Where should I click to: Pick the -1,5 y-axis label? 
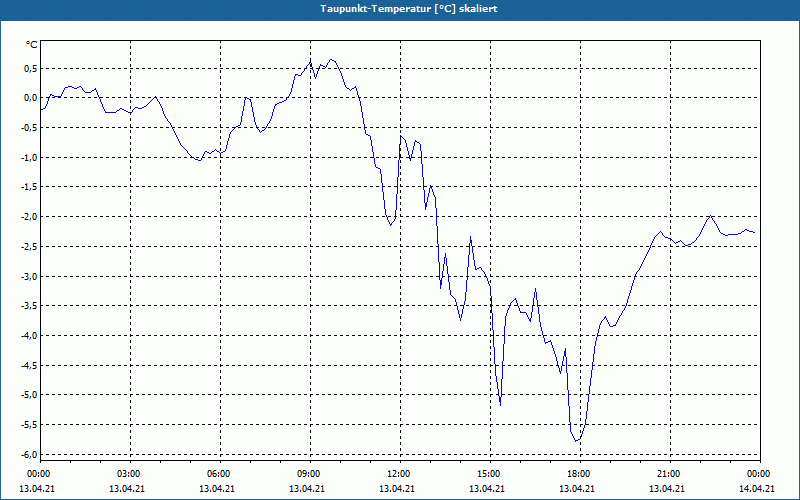point(28,187)
